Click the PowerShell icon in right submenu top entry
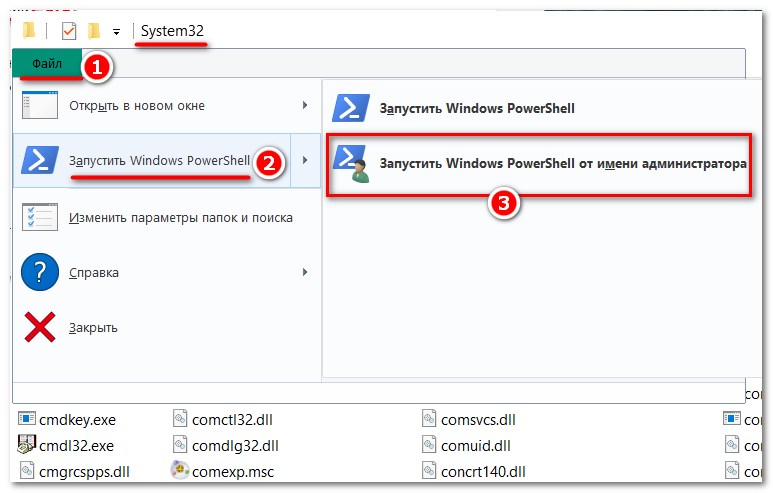 click(x=351, y=108)
